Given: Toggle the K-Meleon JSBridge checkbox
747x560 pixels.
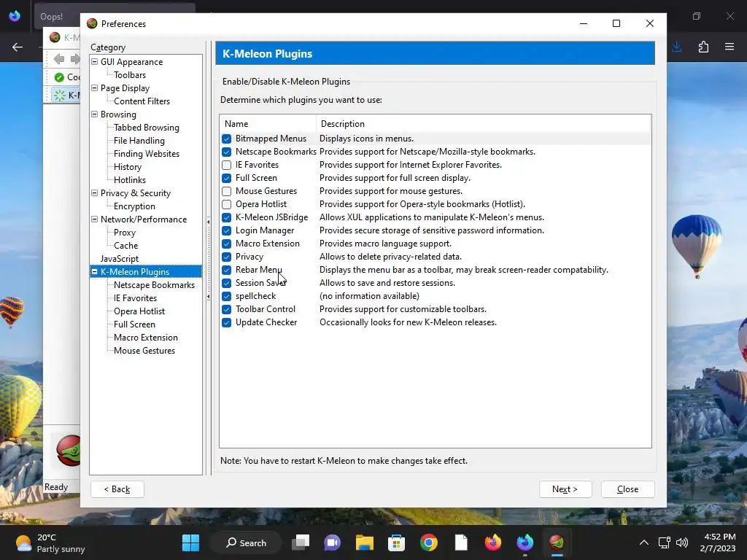Looking at the screenshot, I should pyautogui.click(x=227, y=217).
